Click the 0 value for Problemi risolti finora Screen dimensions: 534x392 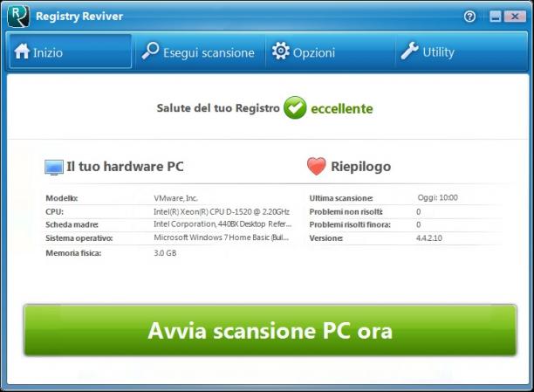coord(419,224)
